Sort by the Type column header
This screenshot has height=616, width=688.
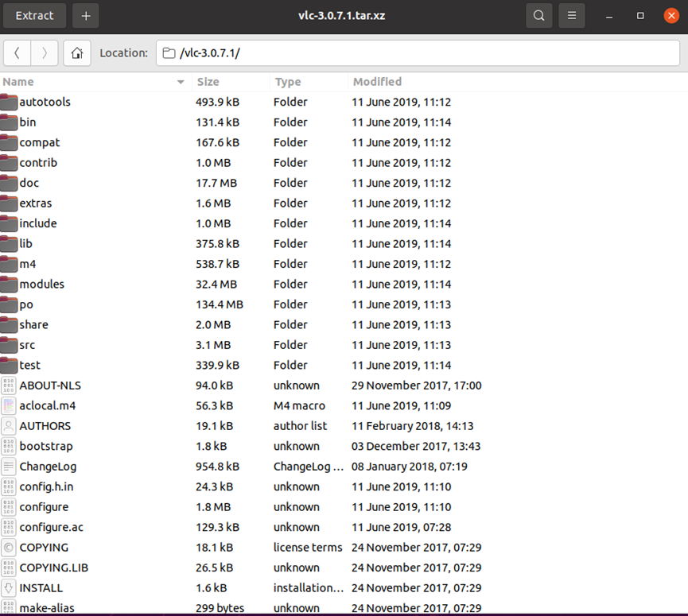click(309, 82)
